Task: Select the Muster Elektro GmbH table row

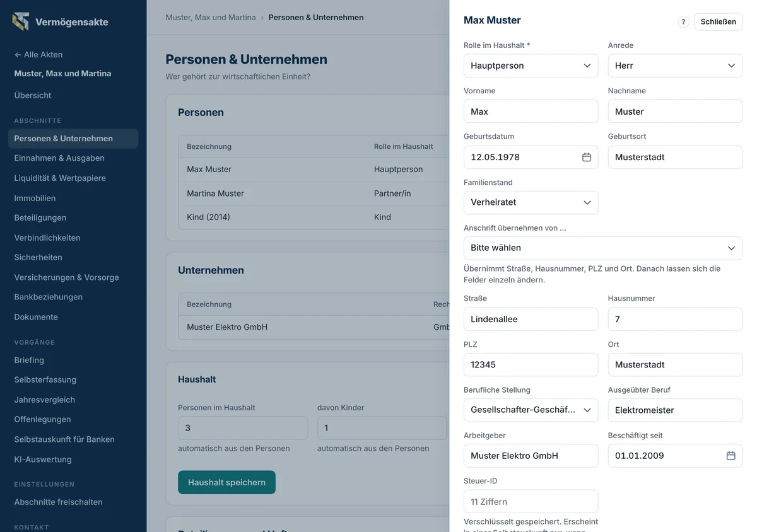Action: [x=314, y=327]
